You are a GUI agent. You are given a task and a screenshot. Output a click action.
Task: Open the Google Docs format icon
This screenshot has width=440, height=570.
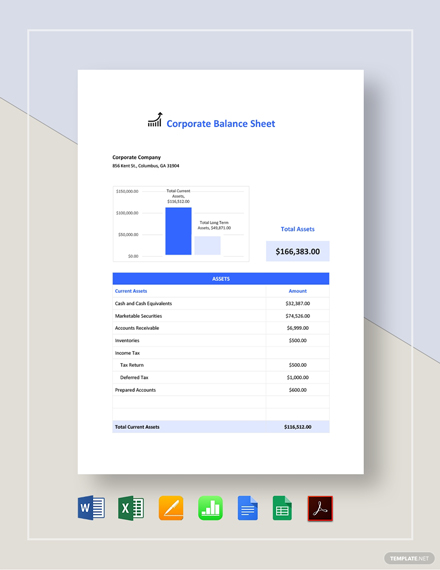(x=248, y=508)
